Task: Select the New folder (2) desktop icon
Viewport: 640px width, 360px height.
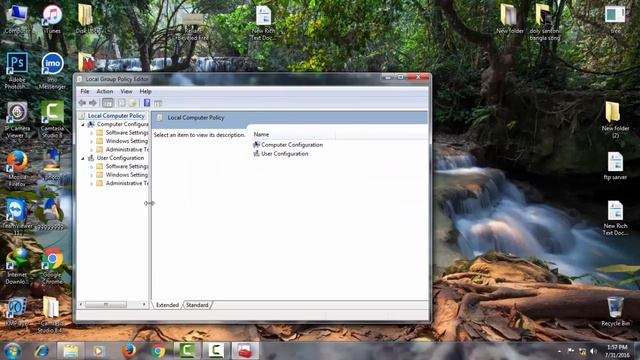Action: tap(615, 119)
